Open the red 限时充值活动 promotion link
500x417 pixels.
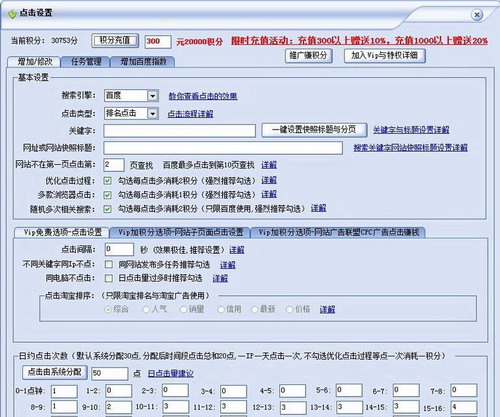tap(359, 41)
